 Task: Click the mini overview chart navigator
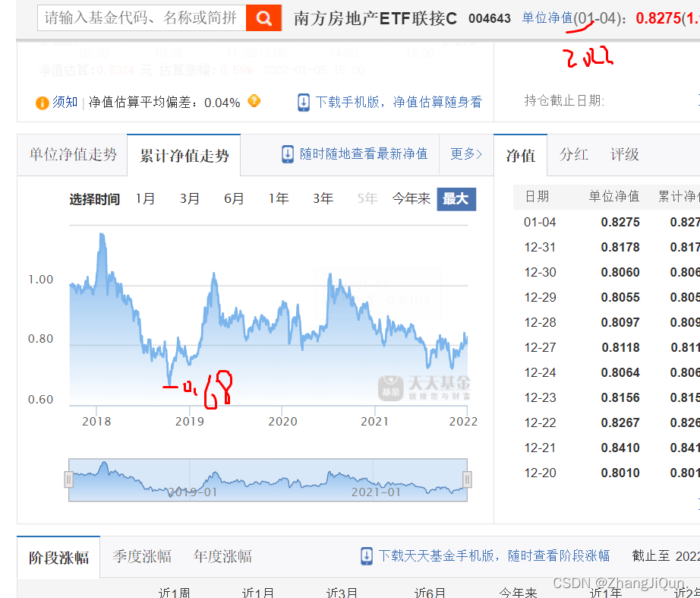pos(268,479)
